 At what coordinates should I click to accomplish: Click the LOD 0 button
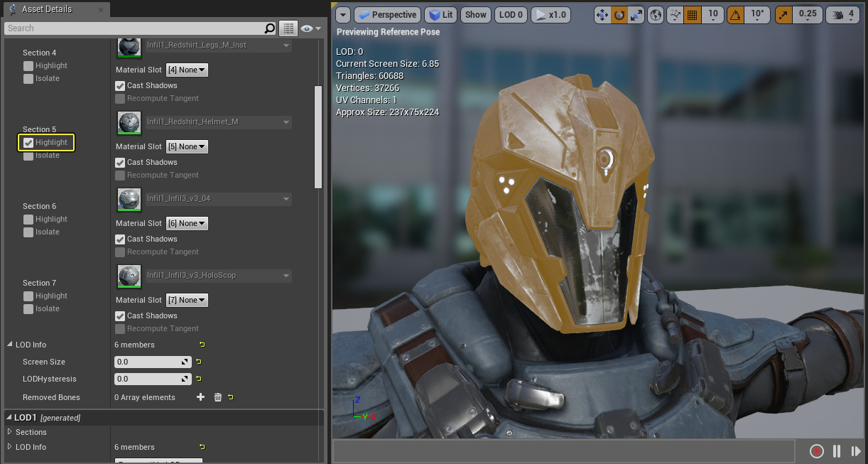click(511, 15)
